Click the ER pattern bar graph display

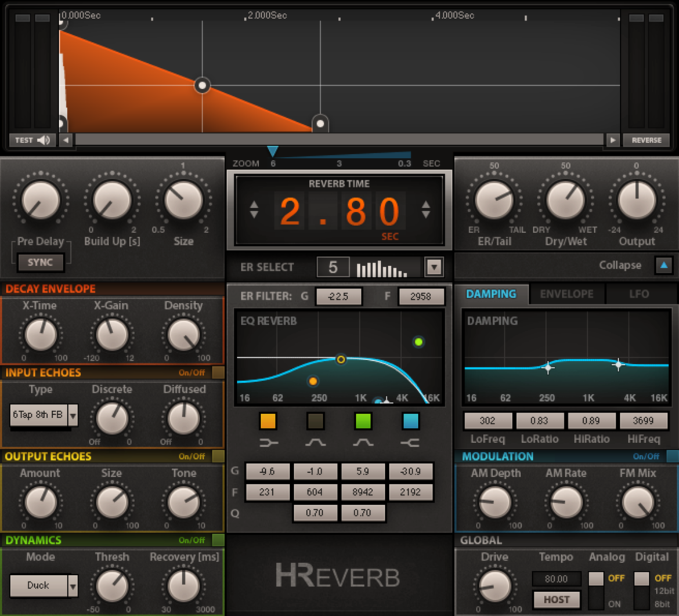(382, 267)
